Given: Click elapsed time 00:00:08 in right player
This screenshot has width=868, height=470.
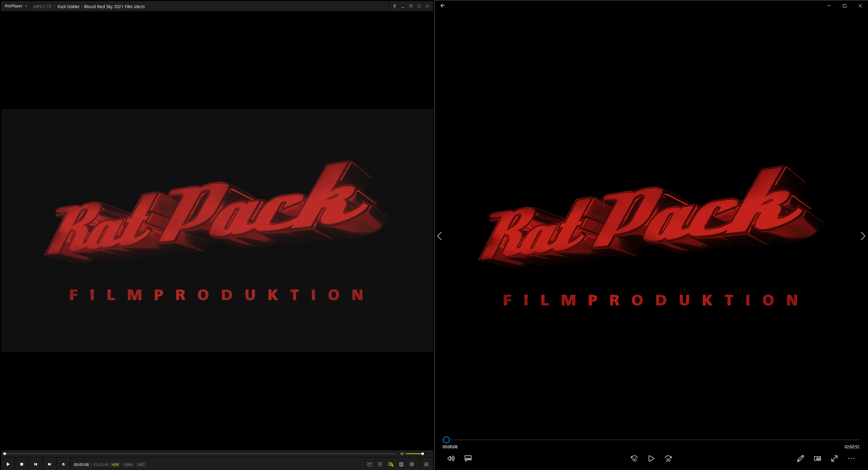Looking at the screenshot, I should [x=450, y=447].
